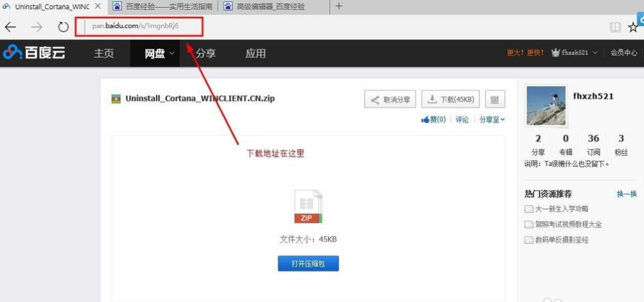Go to the 分享 navigation item
Screen dimensions: 644x302
pos(206,53)
